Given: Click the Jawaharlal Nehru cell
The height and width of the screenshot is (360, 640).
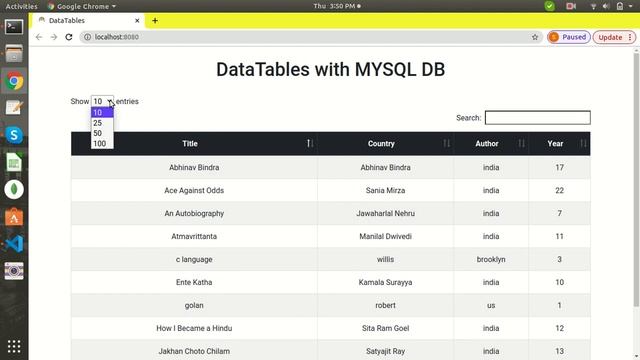Looking at the screenshot, I should click(386, 213).
